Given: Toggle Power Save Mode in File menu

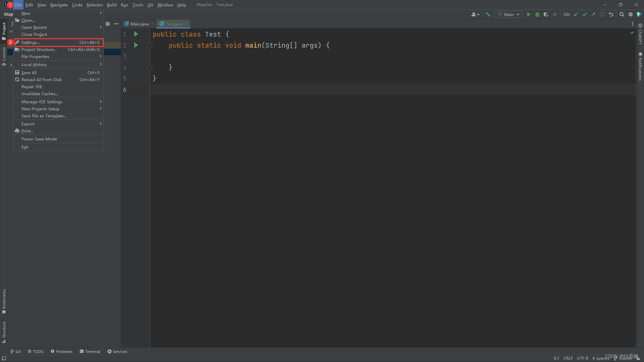Looking at the screenshot, I should (39, 139).
